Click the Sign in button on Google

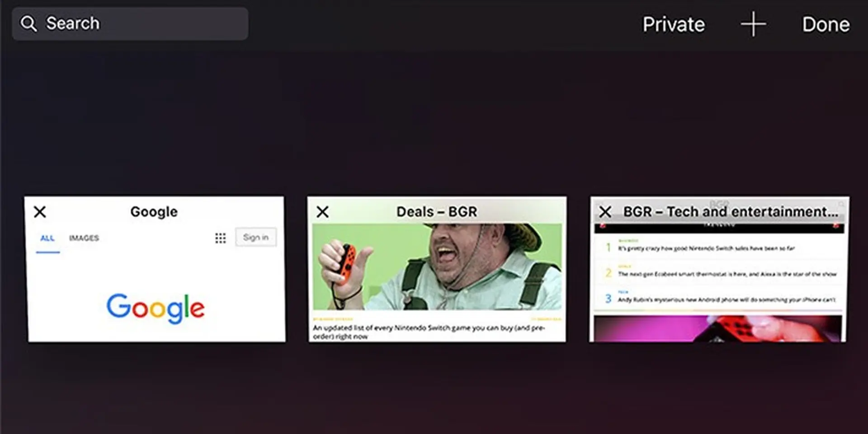[x=256, y=237]
